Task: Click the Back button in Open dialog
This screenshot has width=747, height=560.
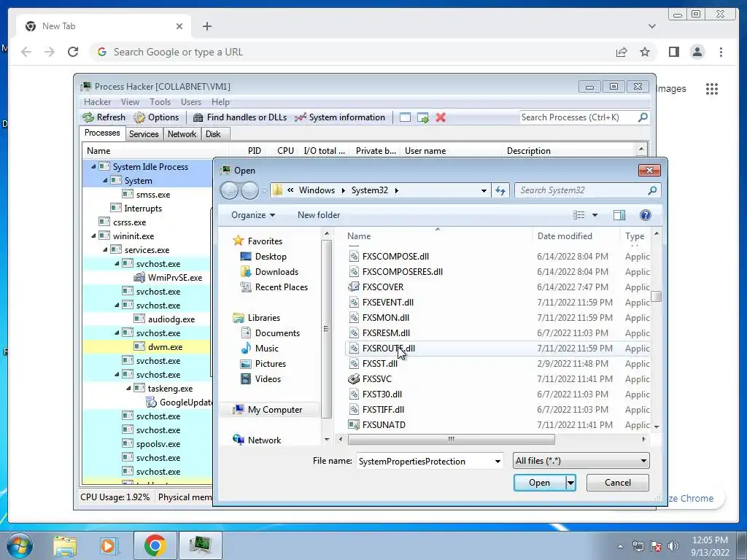Action: click(230, 190)
